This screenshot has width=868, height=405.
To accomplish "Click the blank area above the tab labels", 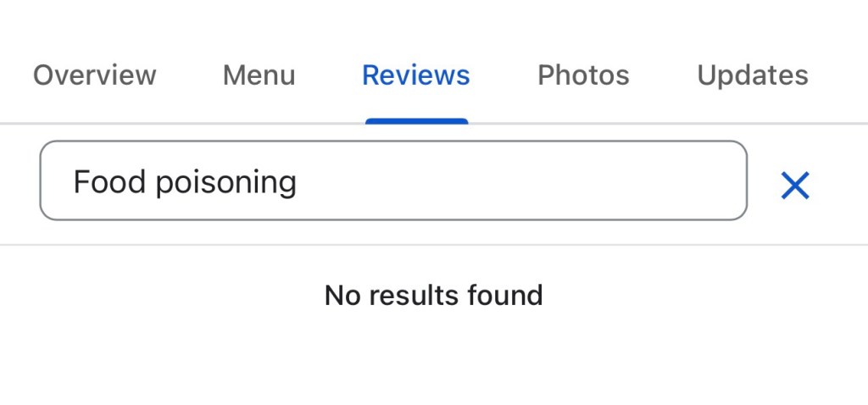I will [x=433, y=24].
